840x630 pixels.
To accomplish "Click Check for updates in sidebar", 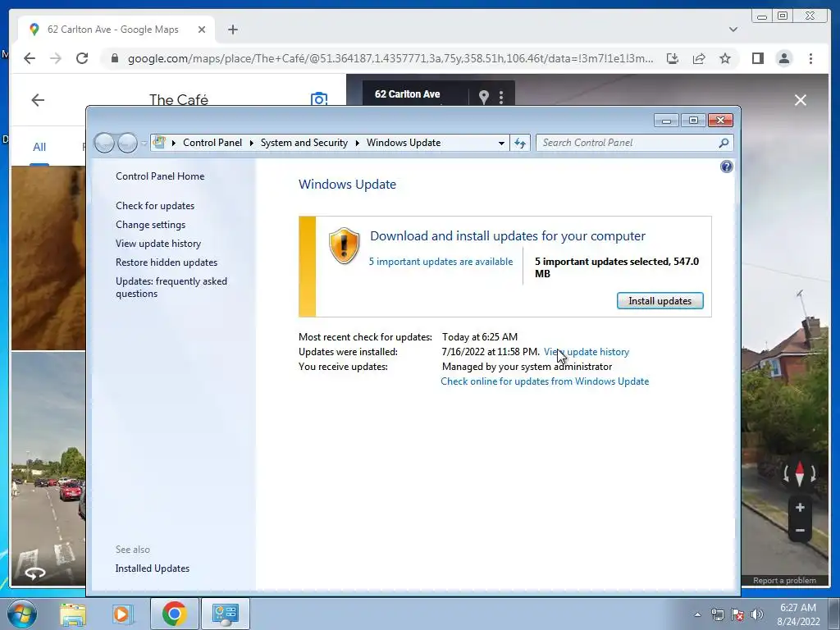I will [x=155, y=206].
